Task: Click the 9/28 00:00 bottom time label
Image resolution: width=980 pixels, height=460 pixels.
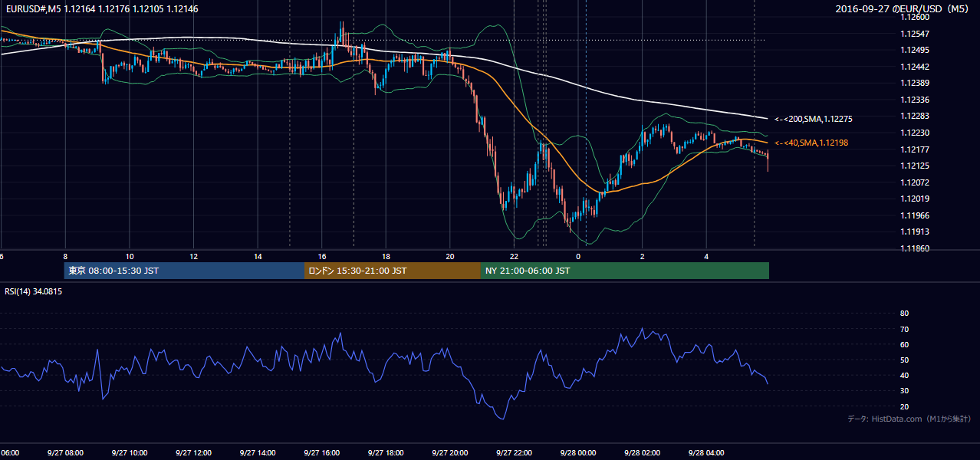Action: (x=578, y=452)
